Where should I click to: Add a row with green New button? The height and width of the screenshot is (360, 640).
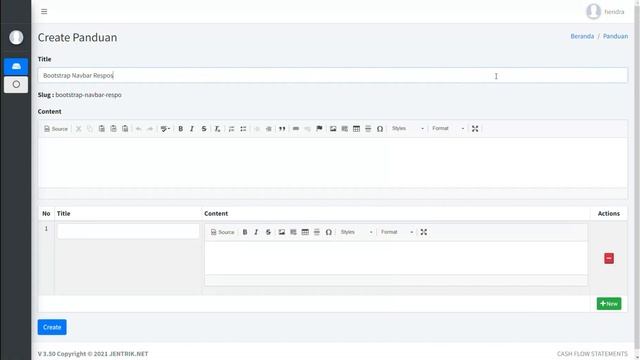[x=609, y=303]
